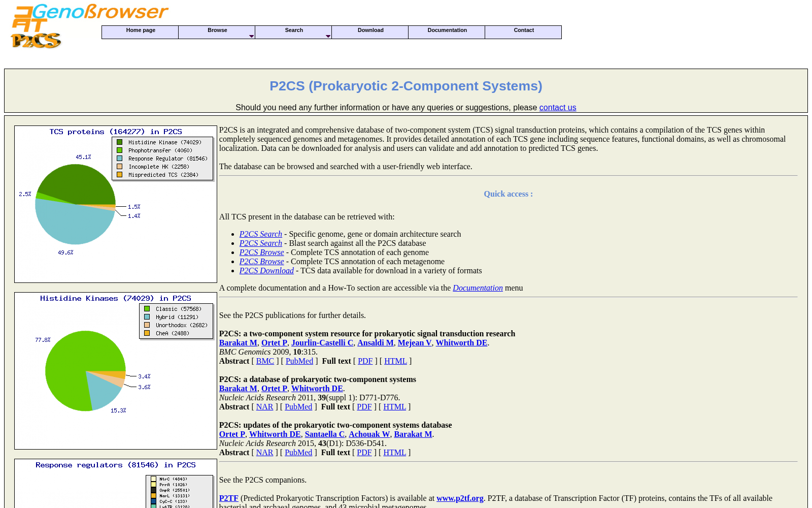Click Mispredicted TCS (2384) legend swatch
This screenshot has height=508, width=812.
pyautogui.click(x=120, y=175)
